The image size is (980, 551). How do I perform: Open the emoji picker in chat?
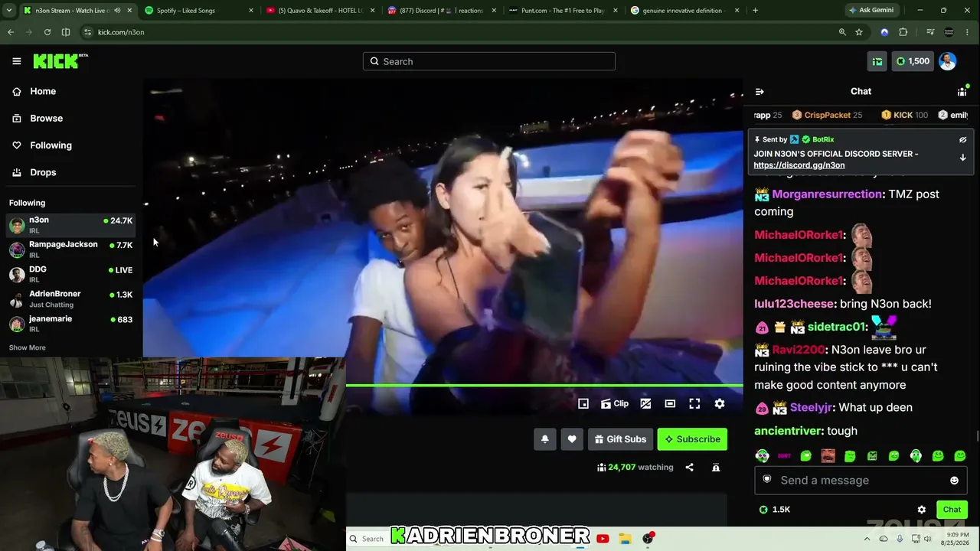[x=954, y=481]
